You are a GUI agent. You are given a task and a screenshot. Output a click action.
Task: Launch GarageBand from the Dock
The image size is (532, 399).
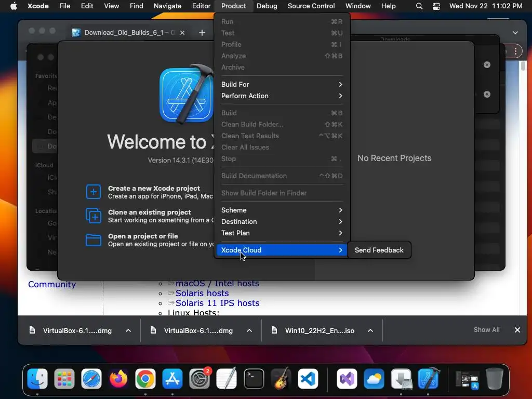[281, 378]
